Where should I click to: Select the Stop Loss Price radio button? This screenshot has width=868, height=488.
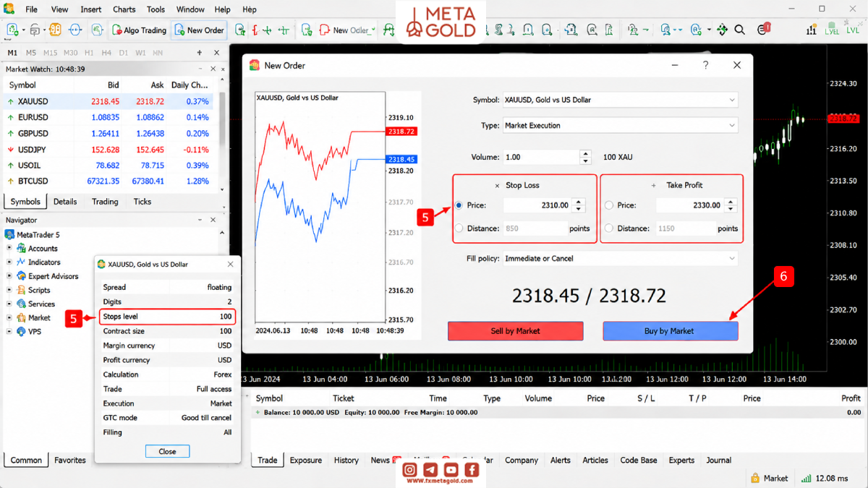tap(459, 205)
